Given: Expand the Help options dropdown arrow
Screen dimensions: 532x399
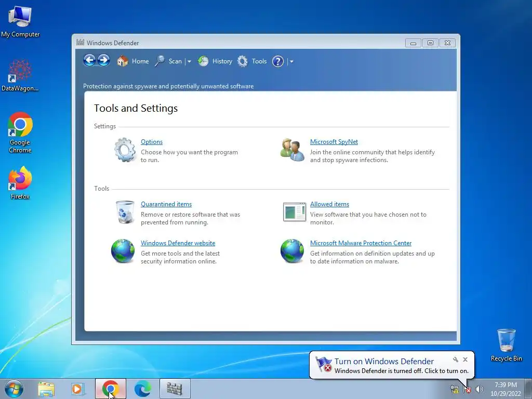Looking at the screenshot, I should [x=291, y=61].
